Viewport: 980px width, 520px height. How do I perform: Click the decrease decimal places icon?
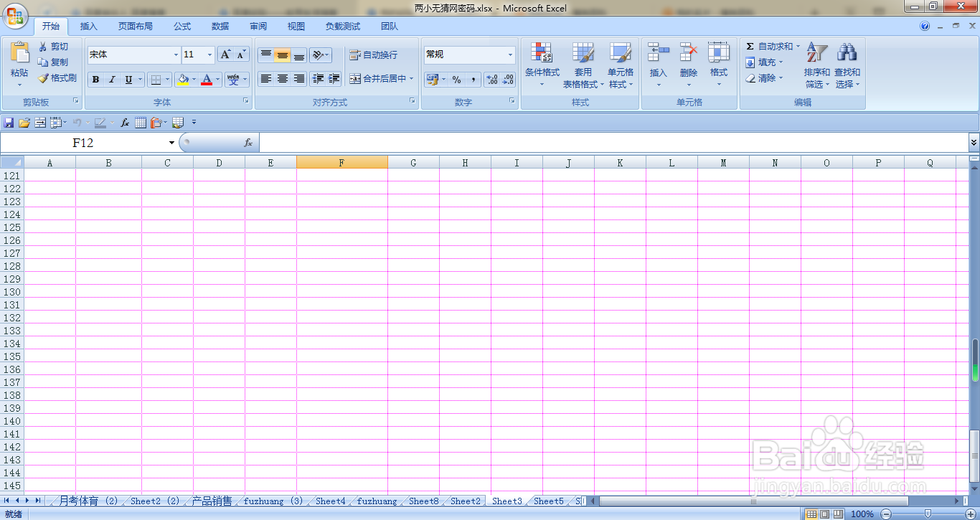[x=508, y=80]
